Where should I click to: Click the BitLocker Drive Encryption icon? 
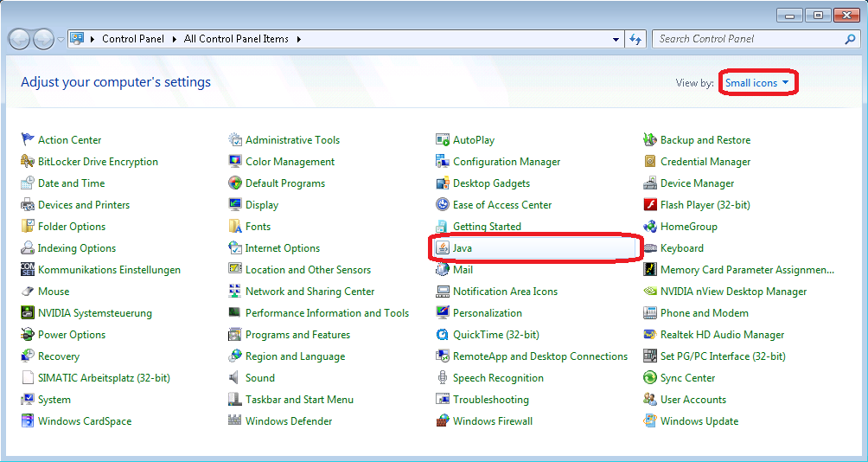[28, 162]
